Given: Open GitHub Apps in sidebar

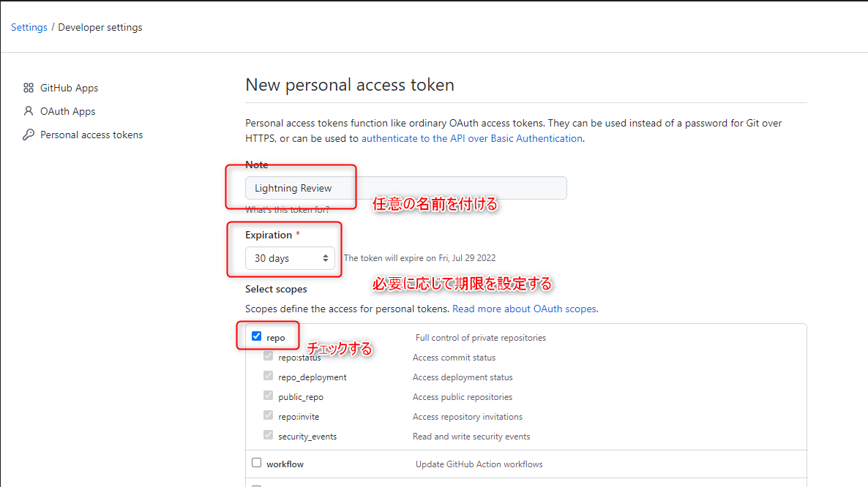Looking at the screenshot, I should click(70, 88).
